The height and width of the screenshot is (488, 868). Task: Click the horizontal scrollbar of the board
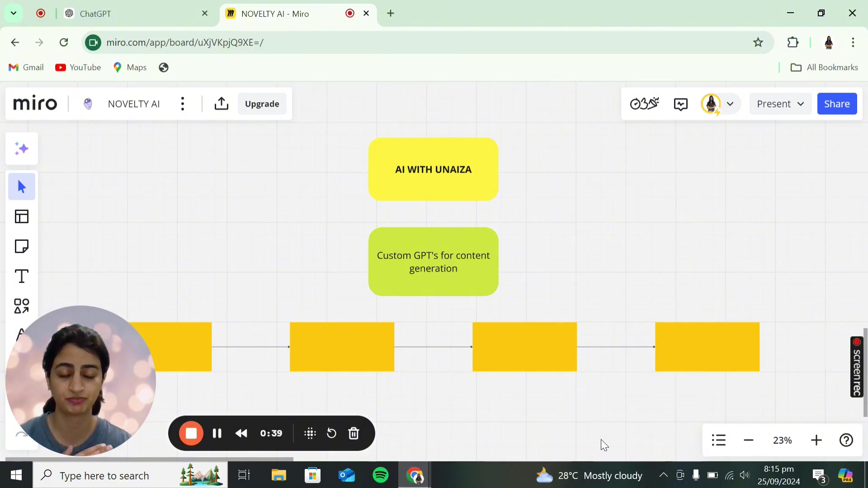tap(149, 459)
